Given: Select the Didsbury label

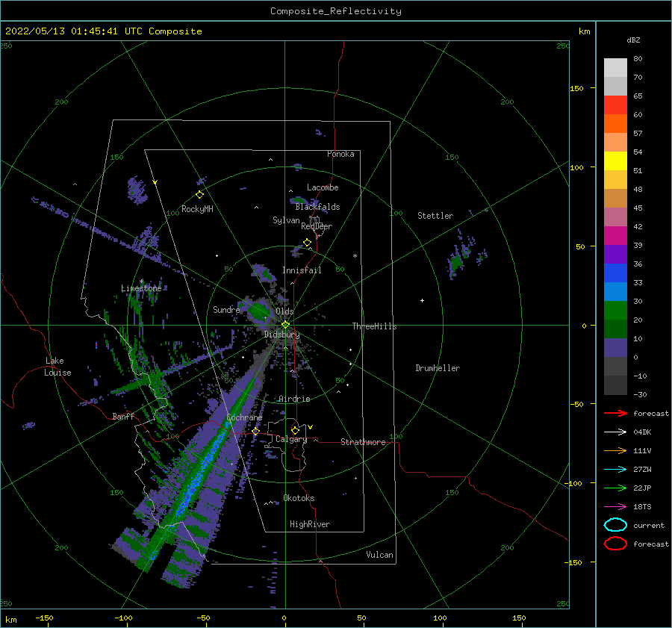Looking at the screenshot, I should (282, 335).
